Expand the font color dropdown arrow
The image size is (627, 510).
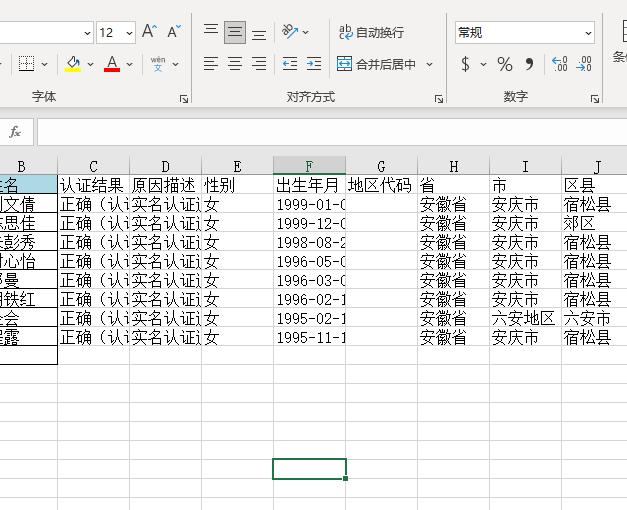coord(130,64)
